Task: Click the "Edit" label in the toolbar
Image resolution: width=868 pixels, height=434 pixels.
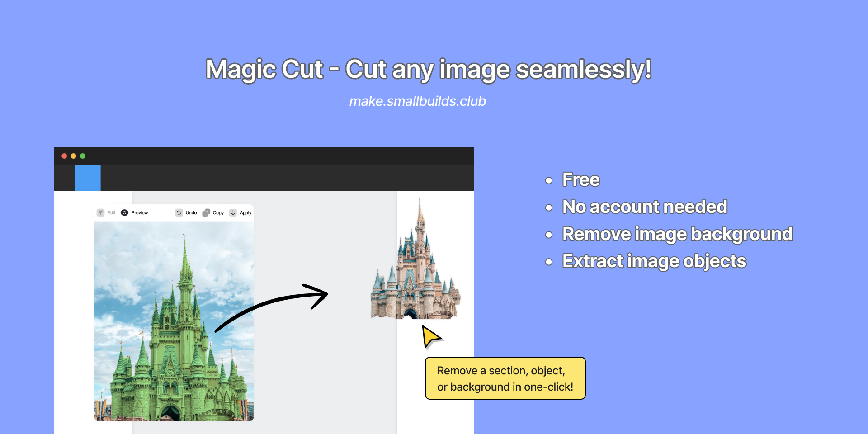Action: point(111,213)
